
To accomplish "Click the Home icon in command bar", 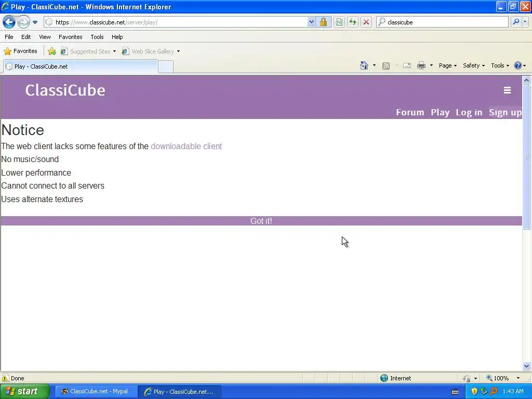I will tap(364, 65).
